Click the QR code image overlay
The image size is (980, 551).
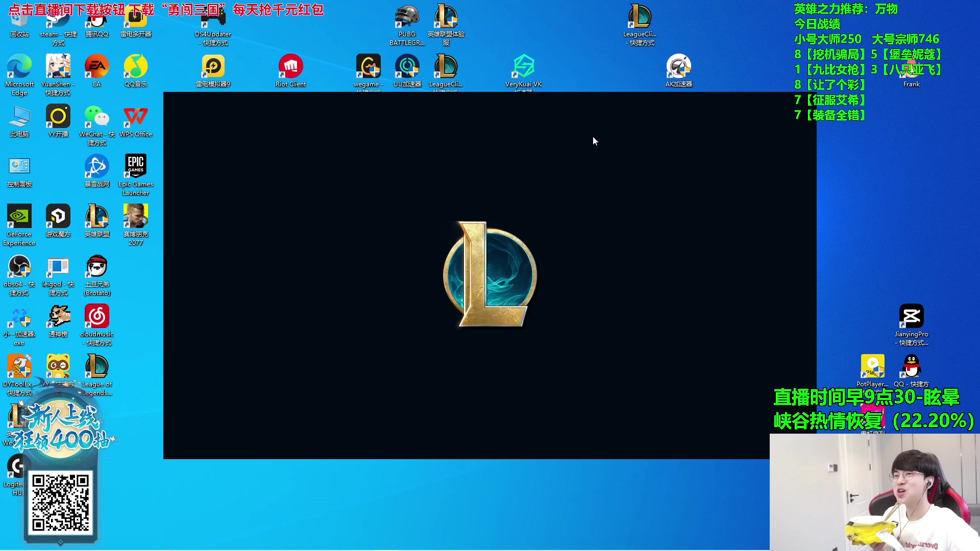(60, 503)
